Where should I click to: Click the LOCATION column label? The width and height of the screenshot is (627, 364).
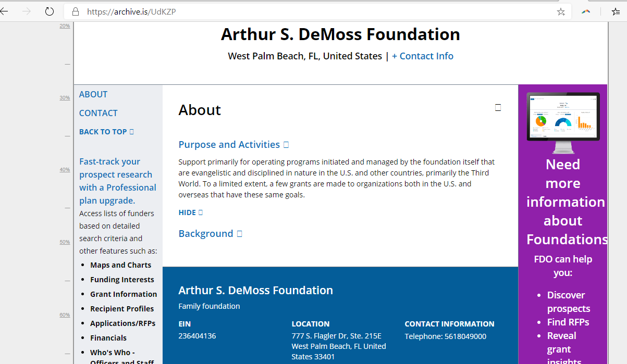coord(311,324)
